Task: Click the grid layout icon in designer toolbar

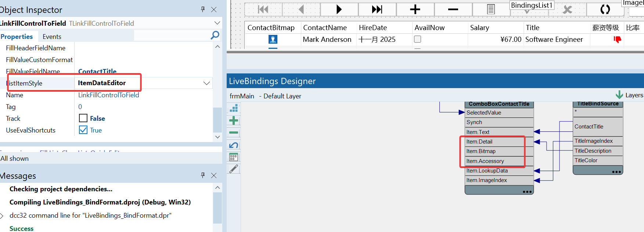Action: click(234, 157)
